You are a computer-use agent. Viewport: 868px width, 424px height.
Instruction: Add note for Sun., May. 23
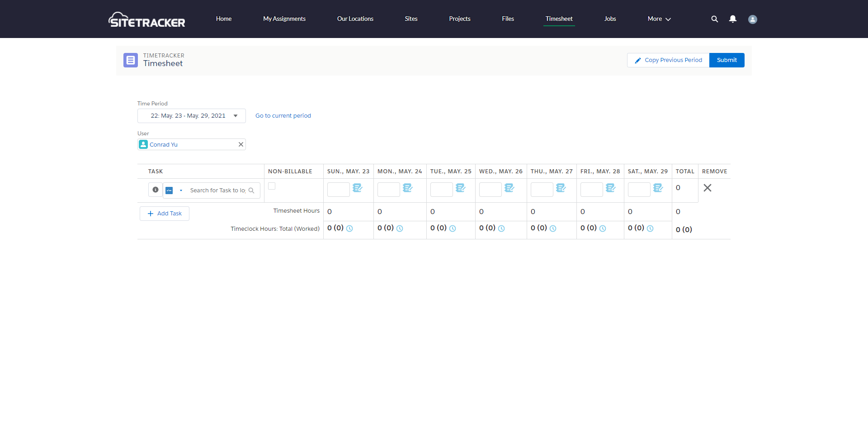coord(357,188)
